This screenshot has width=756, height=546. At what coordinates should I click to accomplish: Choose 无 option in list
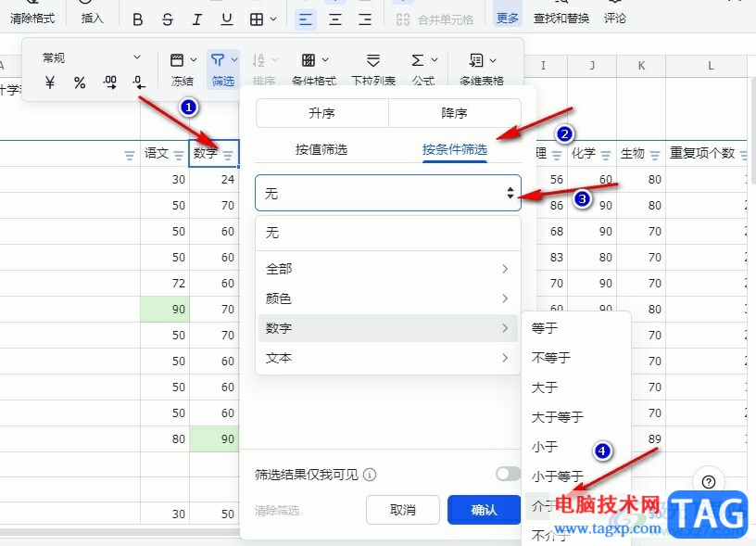388,233
